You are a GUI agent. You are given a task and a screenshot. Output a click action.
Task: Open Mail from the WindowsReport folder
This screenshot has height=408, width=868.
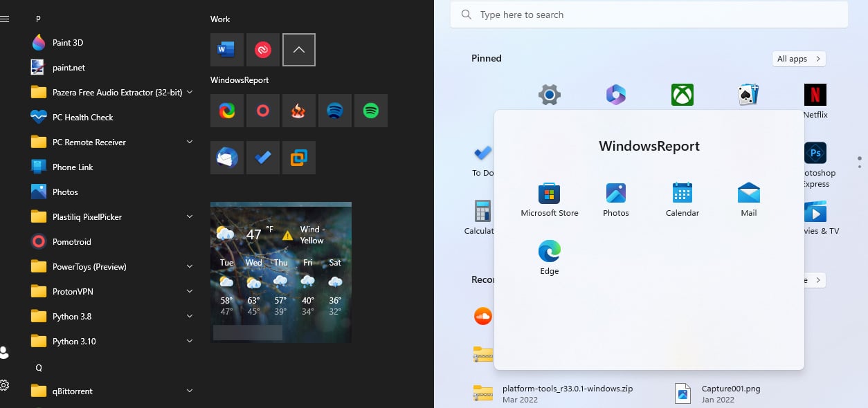click(x=749, y=200)
